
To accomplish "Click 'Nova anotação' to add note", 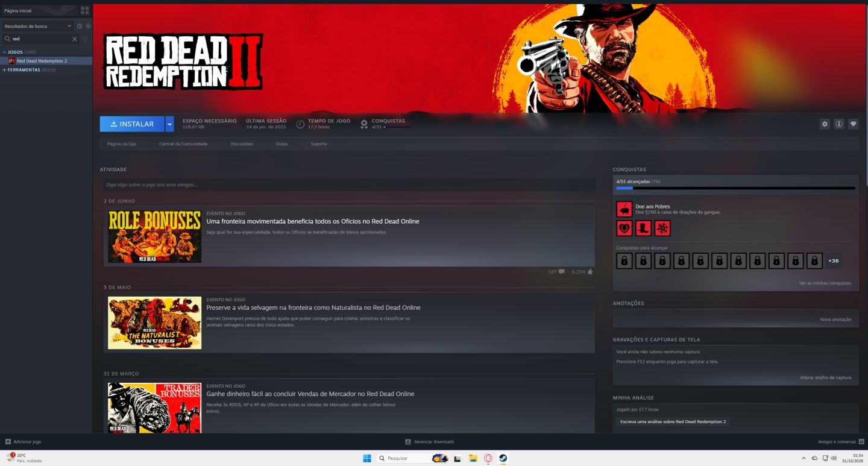I will pyautogui.click(x=835, y=320).
